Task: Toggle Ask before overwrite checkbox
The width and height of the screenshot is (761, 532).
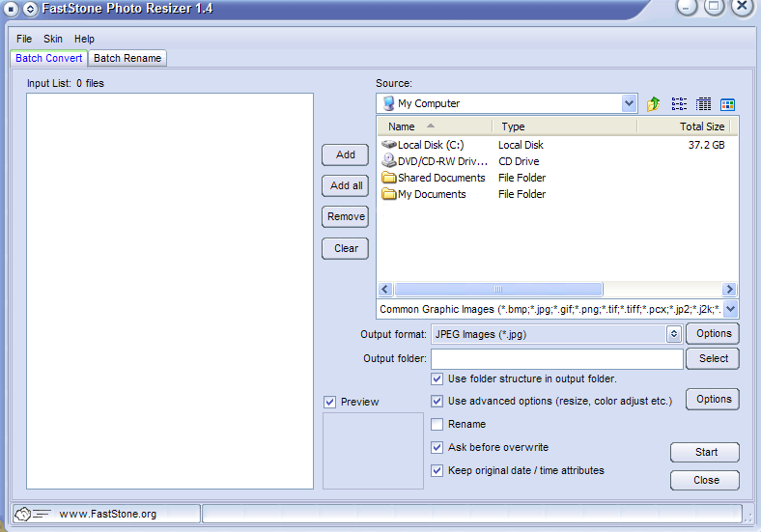Action: point(437,447)
